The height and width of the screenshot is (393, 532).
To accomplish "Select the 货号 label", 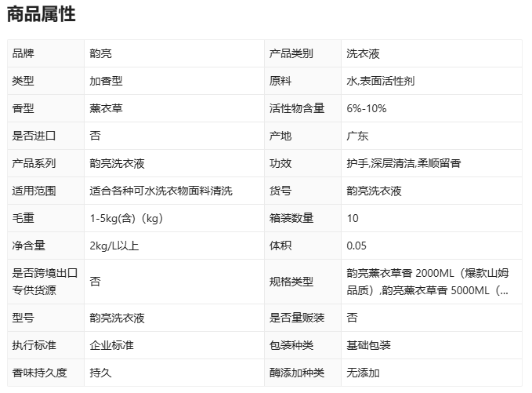I will click(x=280, y=191).
